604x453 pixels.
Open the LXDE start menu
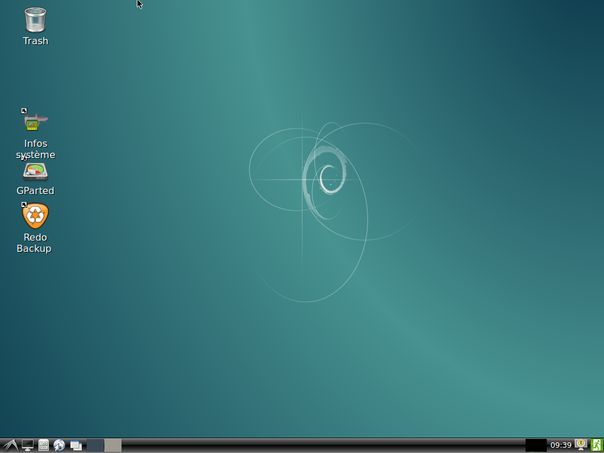click(10, 445)
